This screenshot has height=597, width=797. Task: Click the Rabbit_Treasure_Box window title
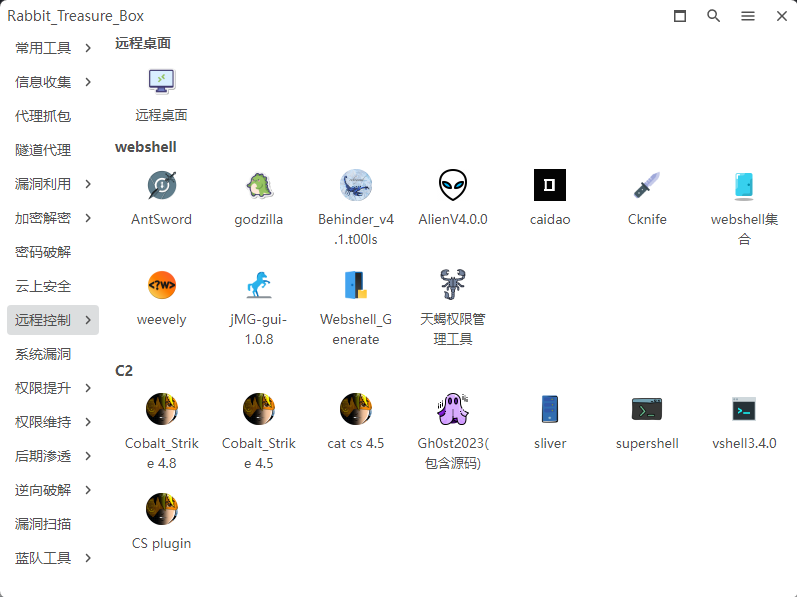76,16
